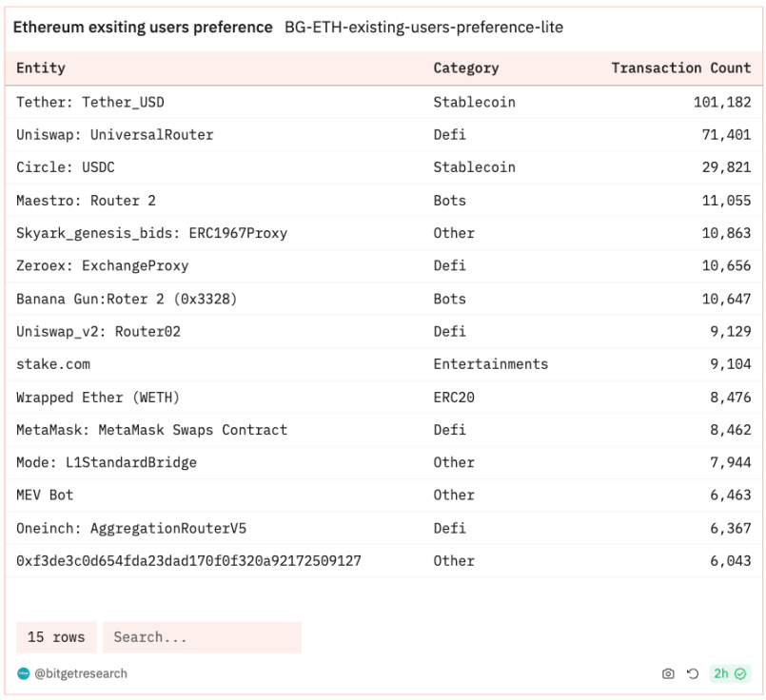Sort by Transaction Count column header

[x=680, y=68]
